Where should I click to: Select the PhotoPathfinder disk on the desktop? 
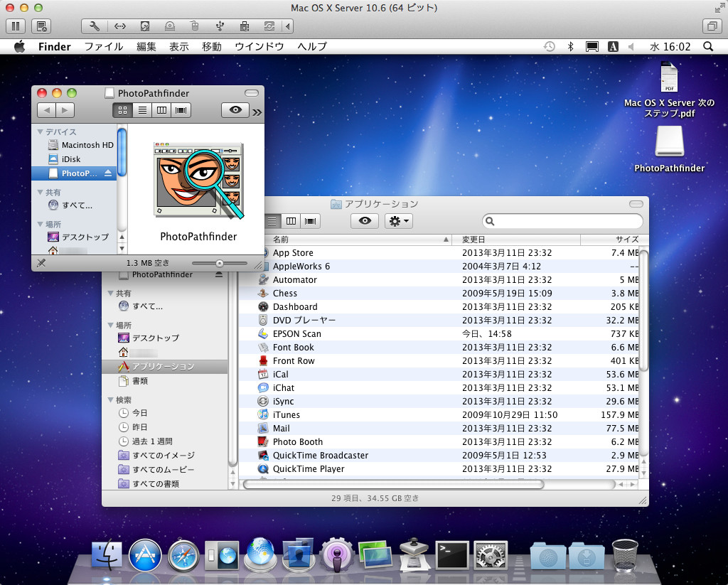click(670, 142)
